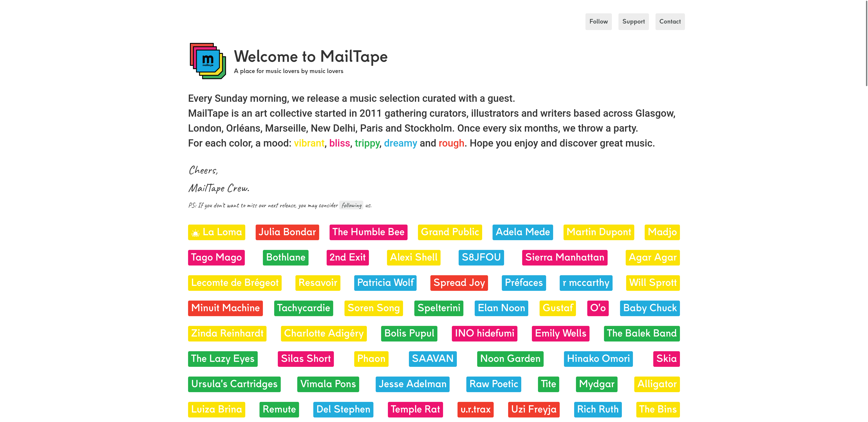Visit the Zinda Reinhardt episode
868x422 pixels.
(x=227, y=333)
